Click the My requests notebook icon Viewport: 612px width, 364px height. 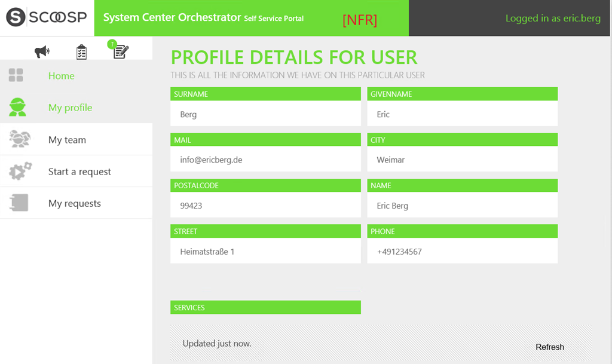[19, 203]
